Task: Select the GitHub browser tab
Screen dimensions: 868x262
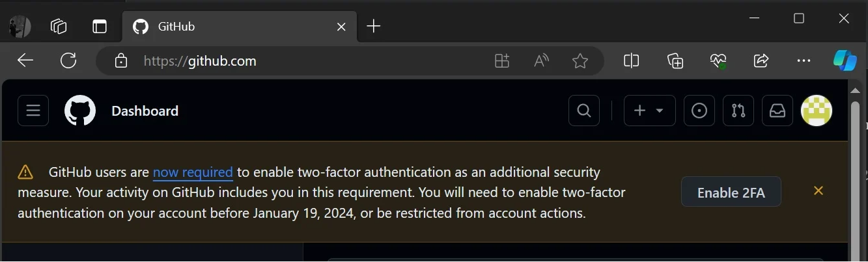Action: click(x=228, y=27)
